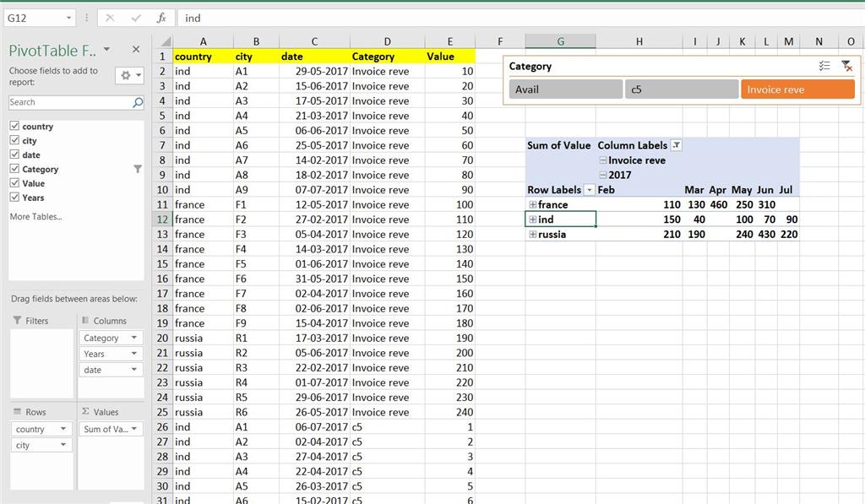Image resolution: width=865 pixels, height=504 pixels.
Task: Expand the ind row in pivot table
Action: point(533,219)
